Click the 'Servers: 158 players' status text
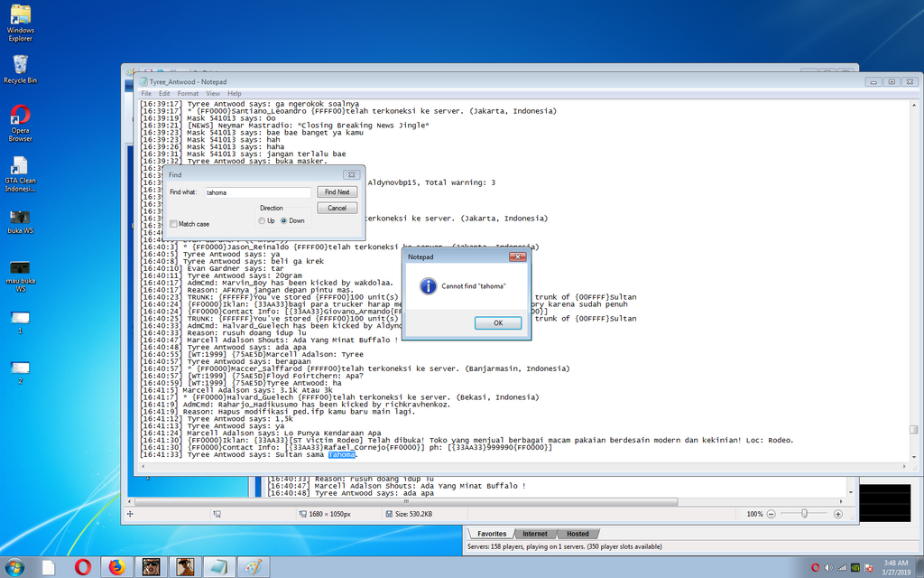 (x=564, y=546)
